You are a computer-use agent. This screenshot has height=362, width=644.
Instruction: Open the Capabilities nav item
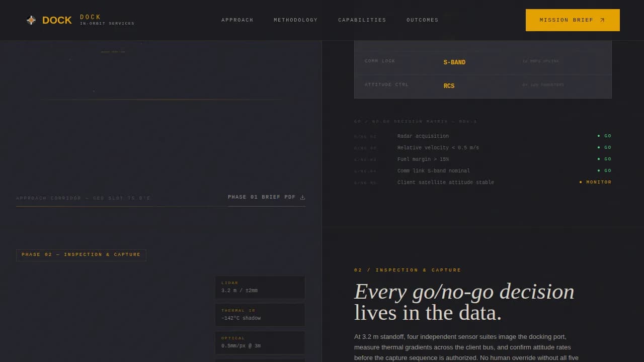click(362, 20)
